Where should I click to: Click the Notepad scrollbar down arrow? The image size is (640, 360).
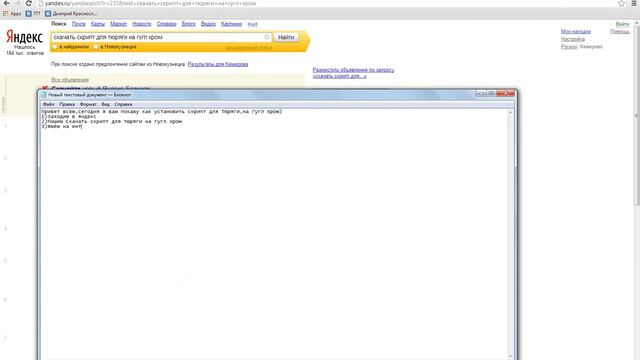510,356
